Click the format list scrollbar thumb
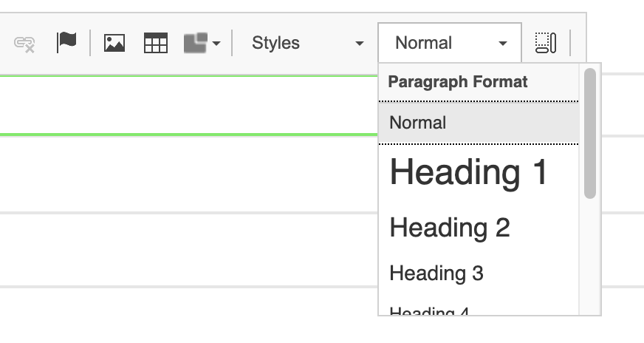 tap(589, 133)
